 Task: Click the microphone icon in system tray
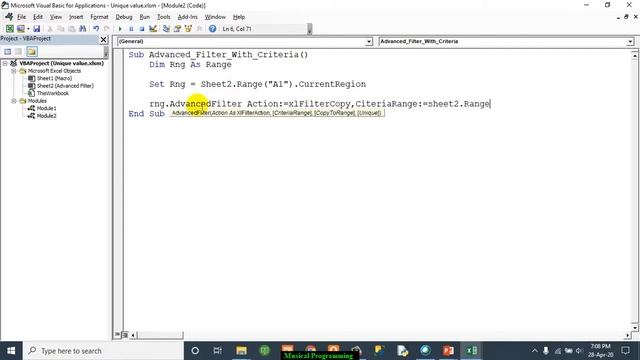[x=546, y=351]
